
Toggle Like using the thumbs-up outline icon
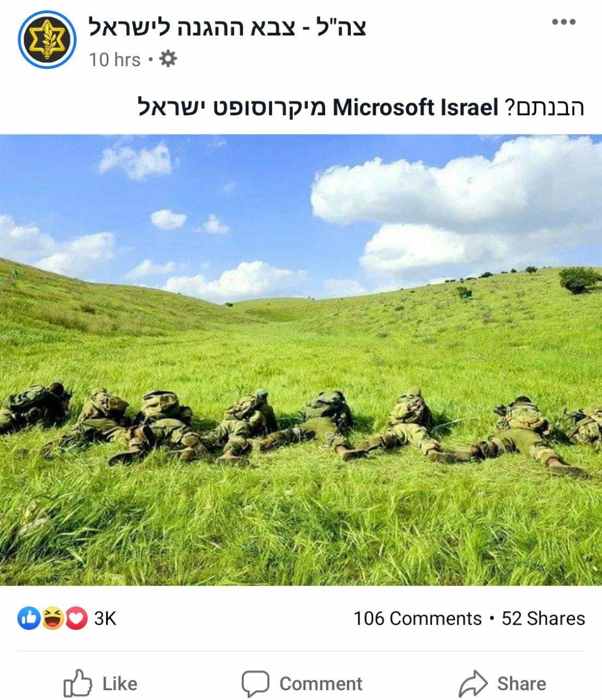pos(77,683)
